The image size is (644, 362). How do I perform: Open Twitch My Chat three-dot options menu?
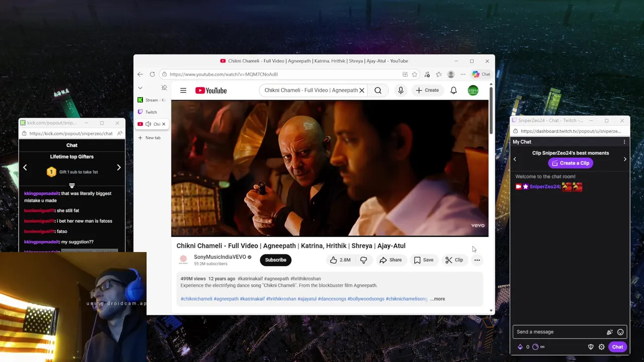624,142
